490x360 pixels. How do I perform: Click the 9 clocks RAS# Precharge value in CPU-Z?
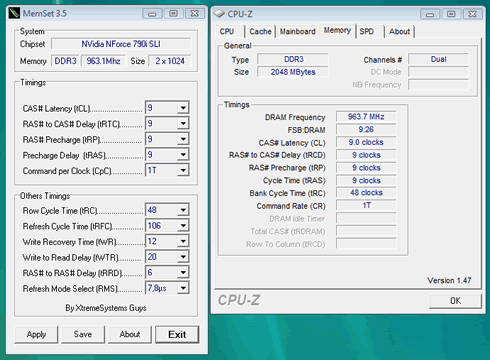pyautogui.click(x=366, y=168)
